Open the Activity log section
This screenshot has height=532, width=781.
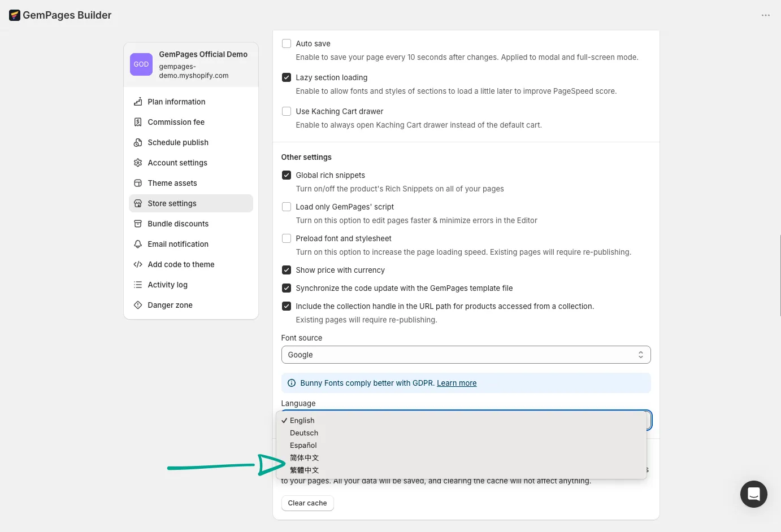(x=191, y=285)
